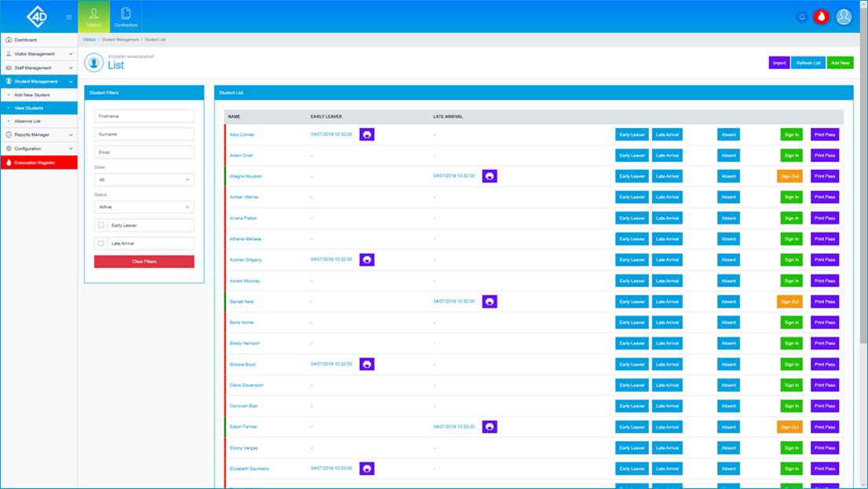The height and width of the screenshot is (489, 868).
Task: Open the Visitors tab
Action: point(93,17)
